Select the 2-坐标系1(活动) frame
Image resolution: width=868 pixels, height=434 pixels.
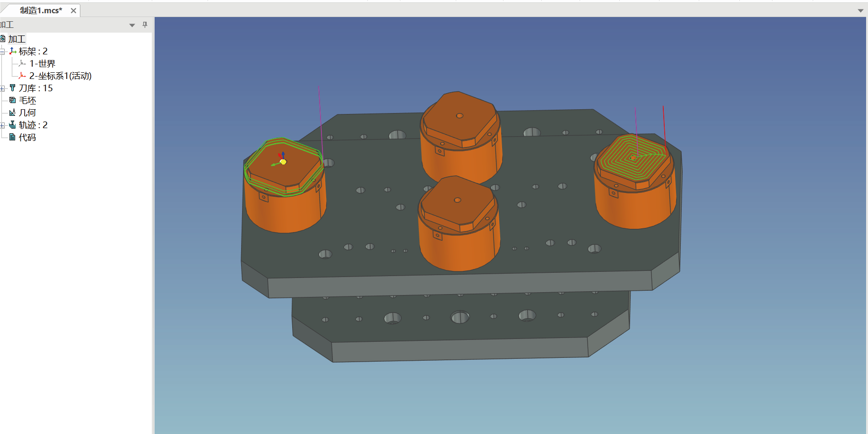61,76
